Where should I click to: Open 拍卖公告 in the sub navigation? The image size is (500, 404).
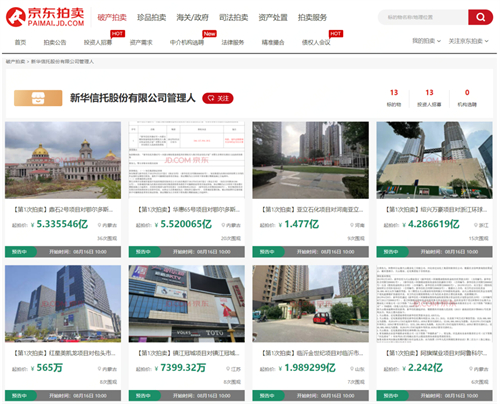tap(55, 42)
